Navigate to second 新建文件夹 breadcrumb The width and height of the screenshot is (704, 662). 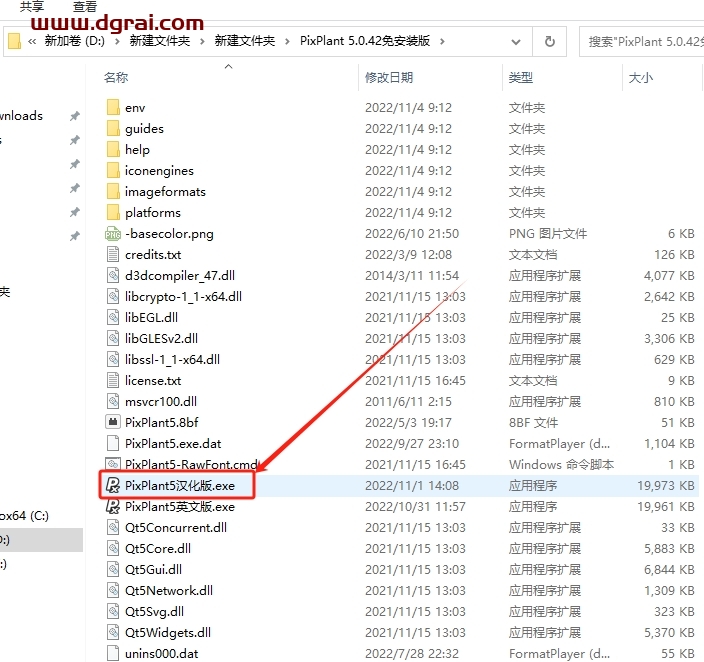245,41
